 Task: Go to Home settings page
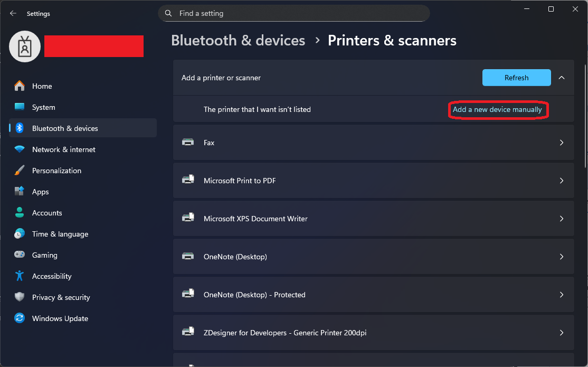(42, 86)
